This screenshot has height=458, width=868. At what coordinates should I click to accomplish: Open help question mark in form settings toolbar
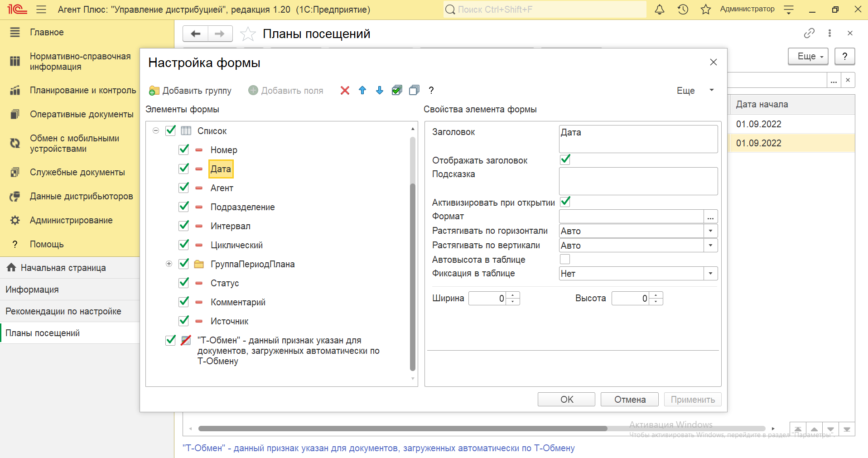click(x=431, y=91)
